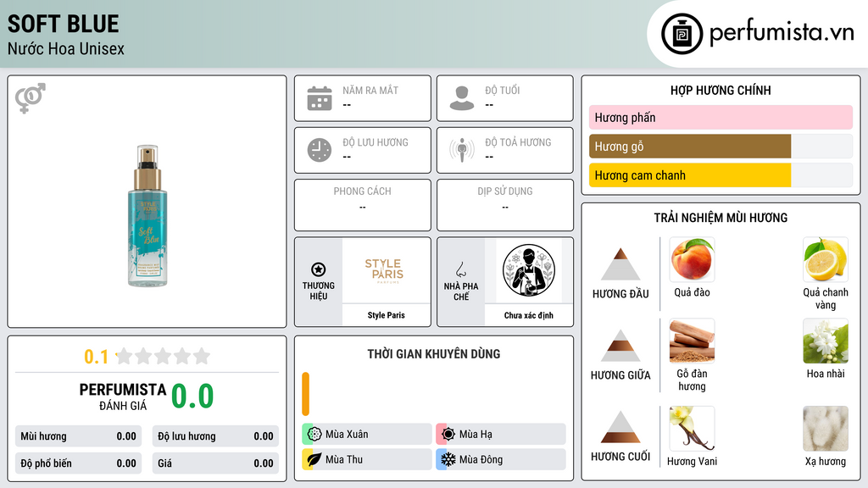Click the Mùa Thu leaf icon

(314, 459)
